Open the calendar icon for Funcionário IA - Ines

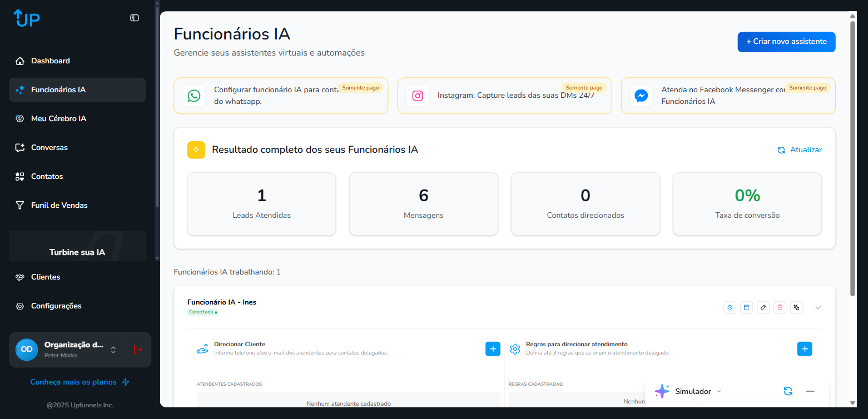747,307
